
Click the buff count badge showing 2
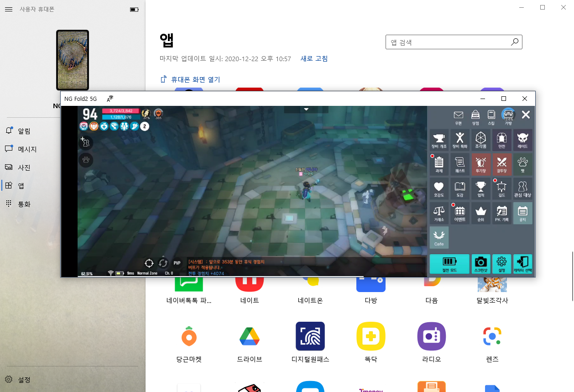145,126
